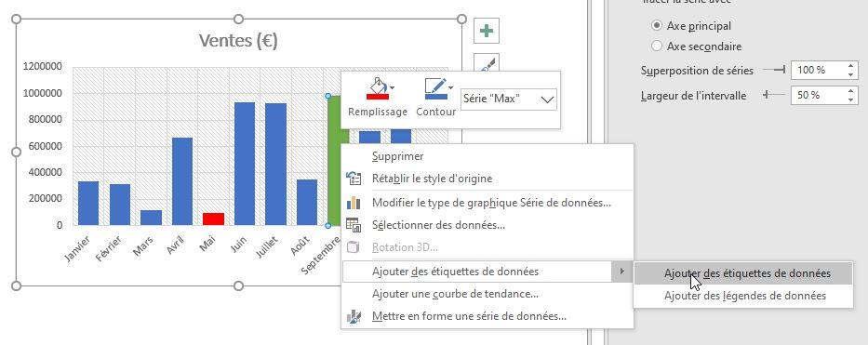This screenshot has height=345, width=868.
Task: Click the Sélectionner des données table icon
Action: point(354,225)
